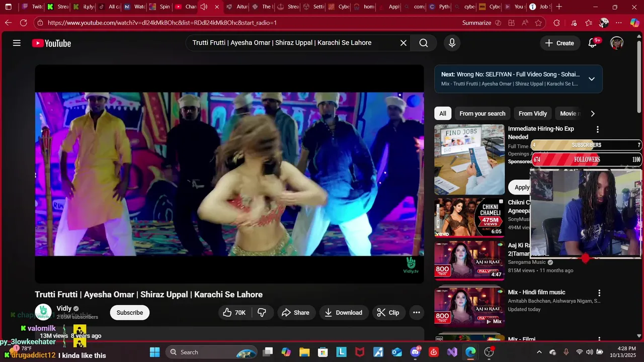Open the Immediate Hiring ad thumbnail
Screen dimensions: 644x362
(x=469, y=159)
